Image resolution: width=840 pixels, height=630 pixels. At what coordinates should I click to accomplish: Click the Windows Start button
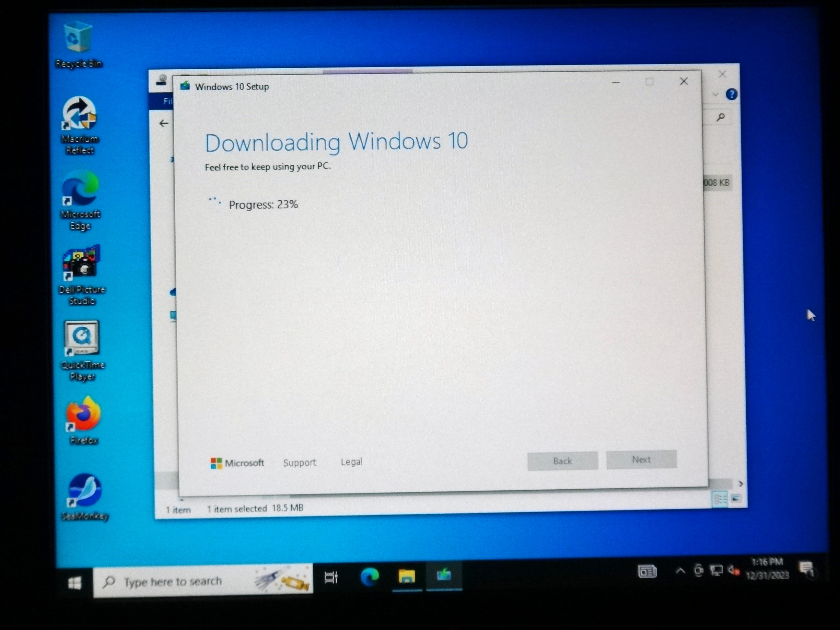pyautogui.click(x=75, y=583)
